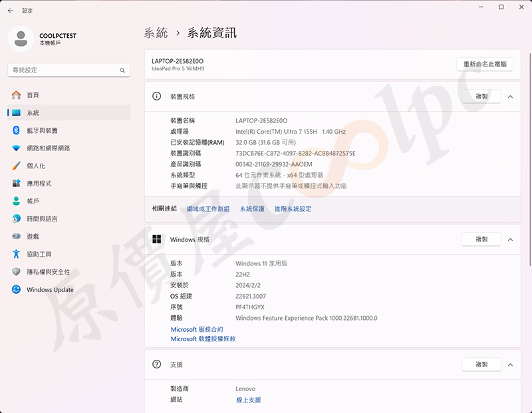Open 時間與語言 settings
The image size is (532, 413).
(x=69, y=219)
